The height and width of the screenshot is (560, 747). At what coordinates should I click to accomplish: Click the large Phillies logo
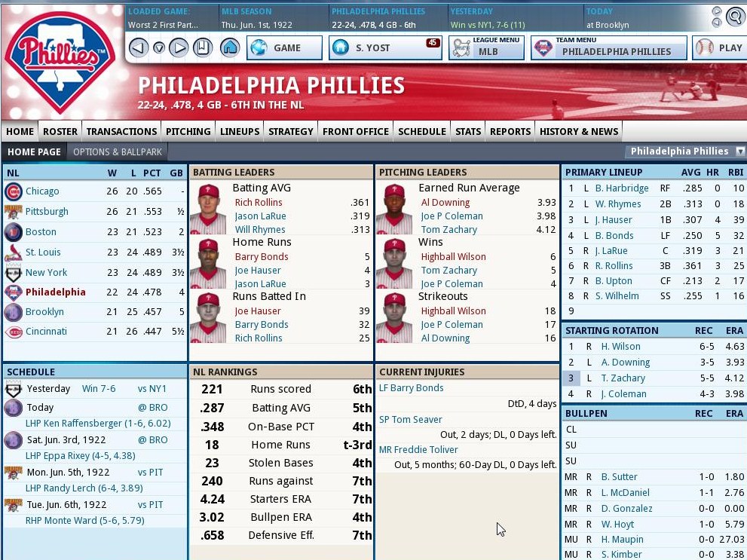60,62
